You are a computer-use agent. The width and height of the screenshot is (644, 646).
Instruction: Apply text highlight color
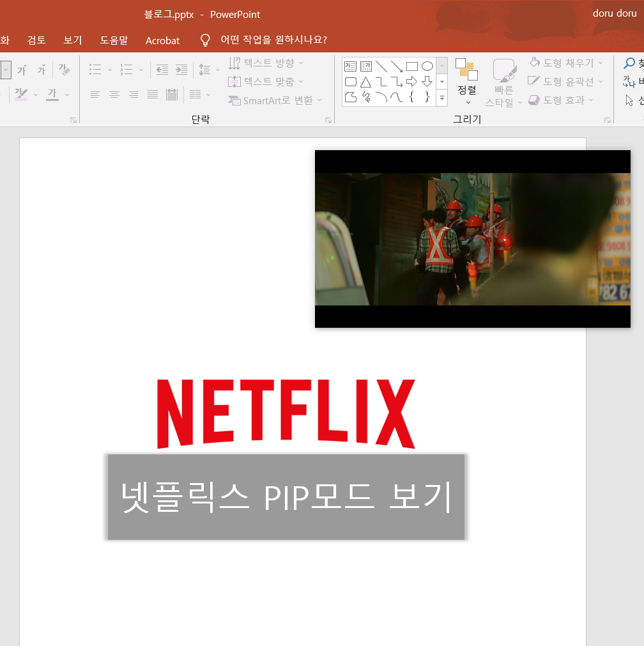tap(21, 95)
